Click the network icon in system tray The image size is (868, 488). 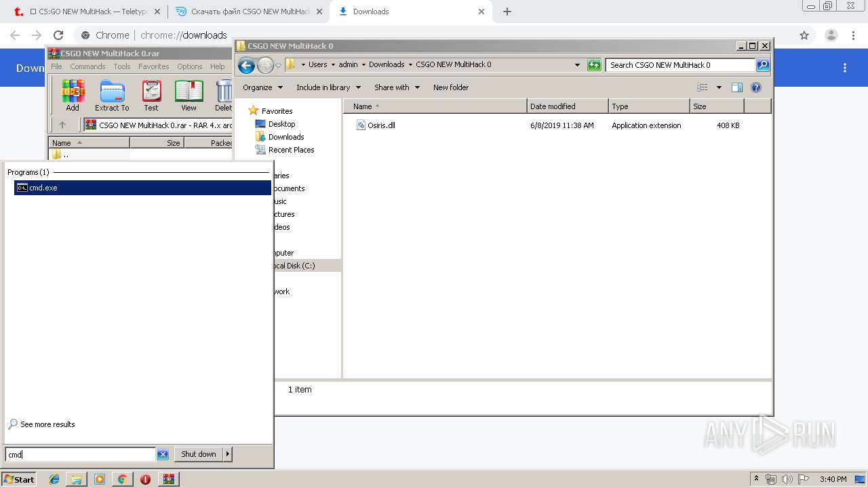click(771, 479)
